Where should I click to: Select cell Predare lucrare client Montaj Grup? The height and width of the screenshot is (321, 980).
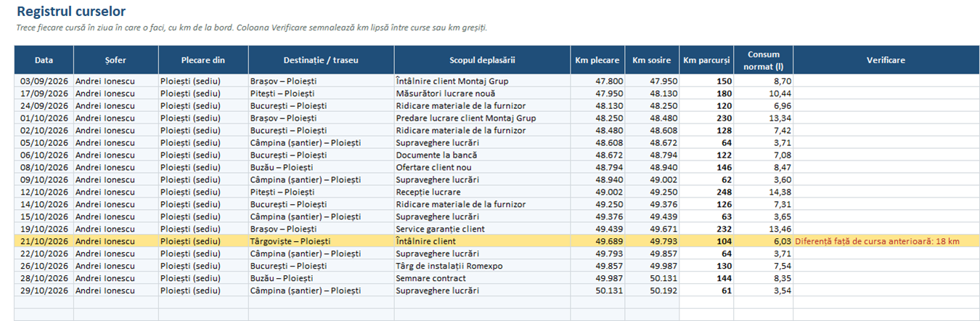coord(482,118)
